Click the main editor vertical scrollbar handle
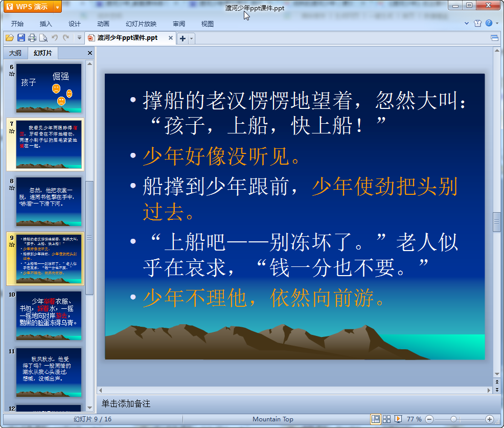Screen dimensions: 504x428 (x=497, y=221)
